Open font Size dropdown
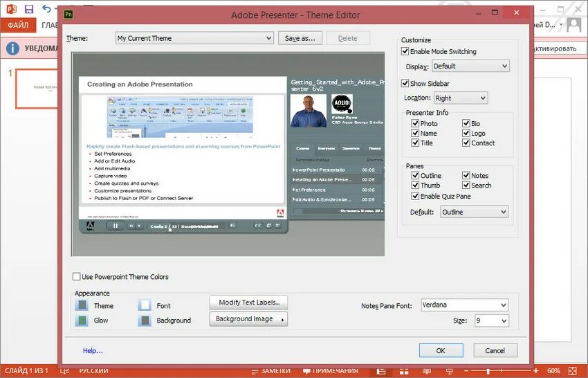The width and height of the screenshot is (588, 378). point(491,321)
